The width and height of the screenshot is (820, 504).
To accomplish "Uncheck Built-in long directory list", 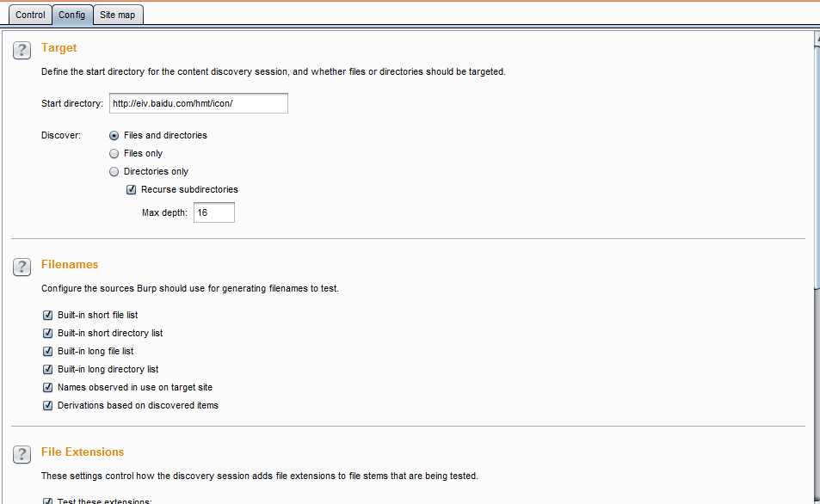I will pos(47,369).
